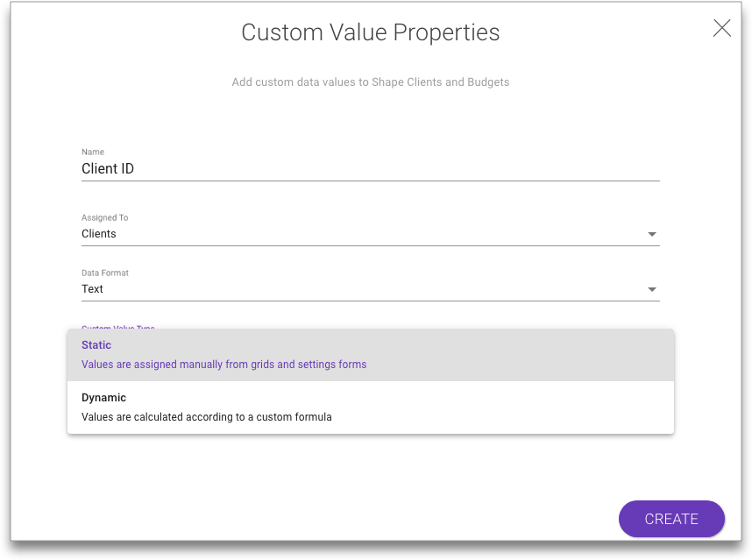This screenshot has height=560, width=752.
Task: Edit the Client ID name value
Action: click(x=107, y=168)
